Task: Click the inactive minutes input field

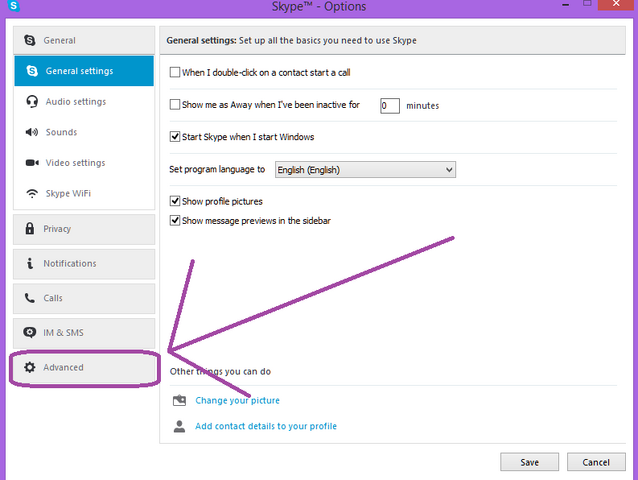Action: click(389, 106)
